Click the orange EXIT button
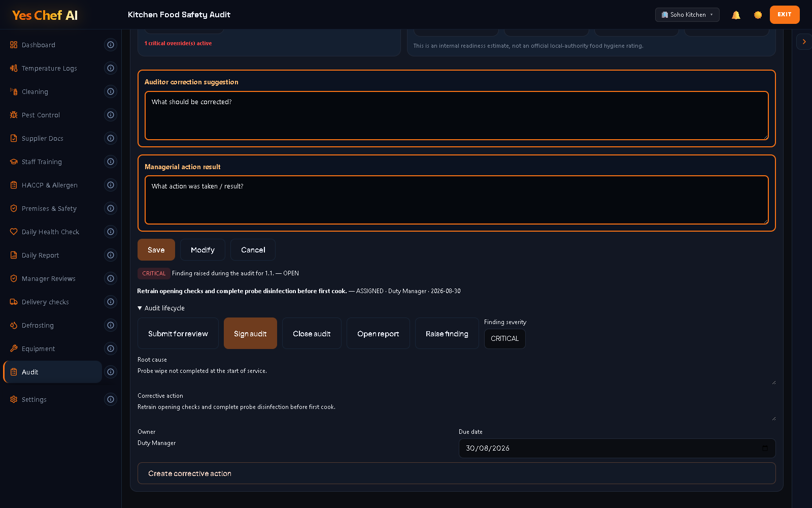This screenshot has height=508, width=812. (785, 15)
